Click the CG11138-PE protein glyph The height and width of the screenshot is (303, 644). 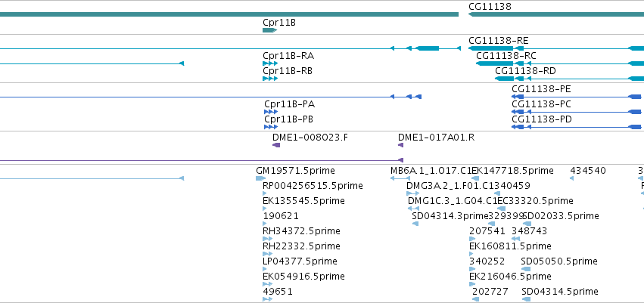click(576, 97)
